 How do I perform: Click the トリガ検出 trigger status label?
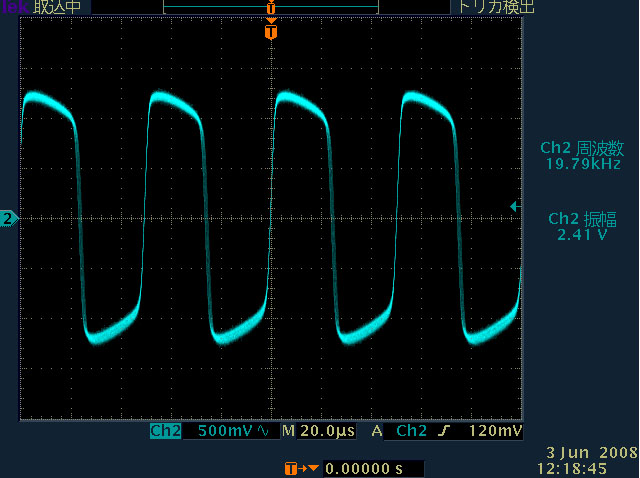click(497, 7)
